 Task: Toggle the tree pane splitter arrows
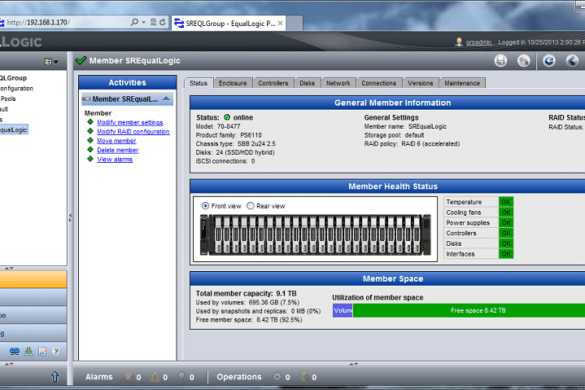click(9, 268)
